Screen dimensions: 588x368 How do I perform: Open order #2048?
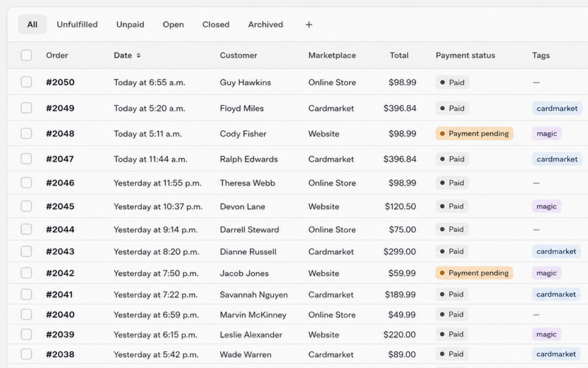click(x=60, y=133)
